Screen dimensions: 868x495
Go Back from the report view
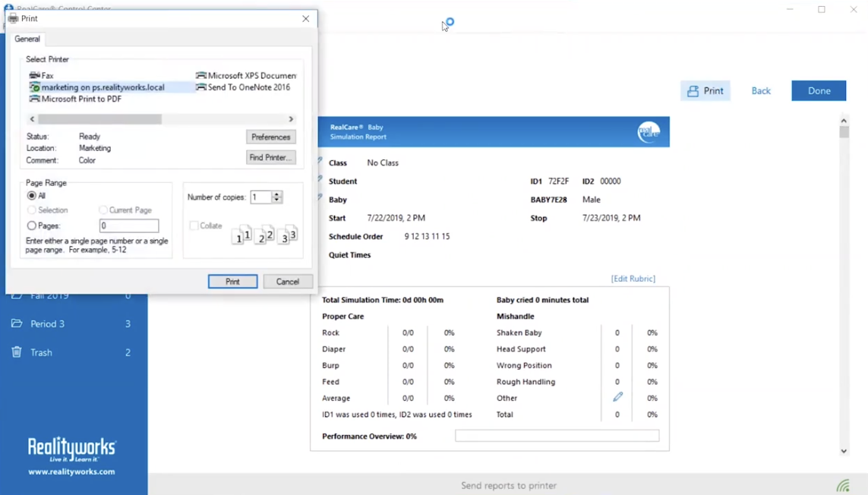tap(761, 91)
